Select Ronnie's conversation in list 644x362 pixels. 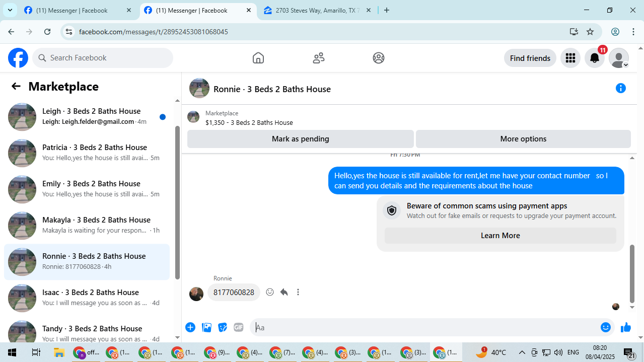(x=87, y=262)
